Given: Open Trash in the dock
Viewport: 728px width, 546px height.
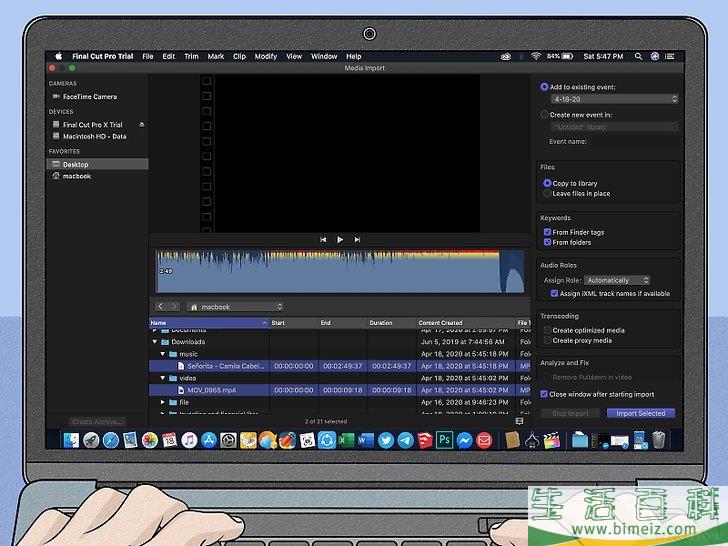Looking at the screenshot, I should pyautogui.click(x=658, y=439).
